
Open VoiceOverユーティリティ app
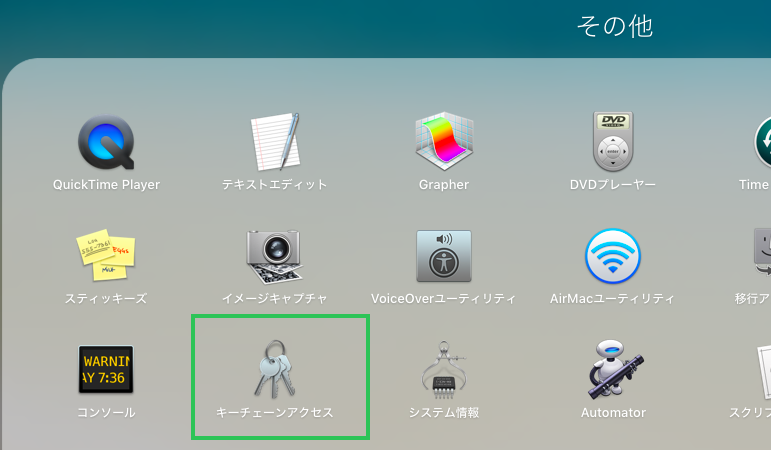(444, 256)
